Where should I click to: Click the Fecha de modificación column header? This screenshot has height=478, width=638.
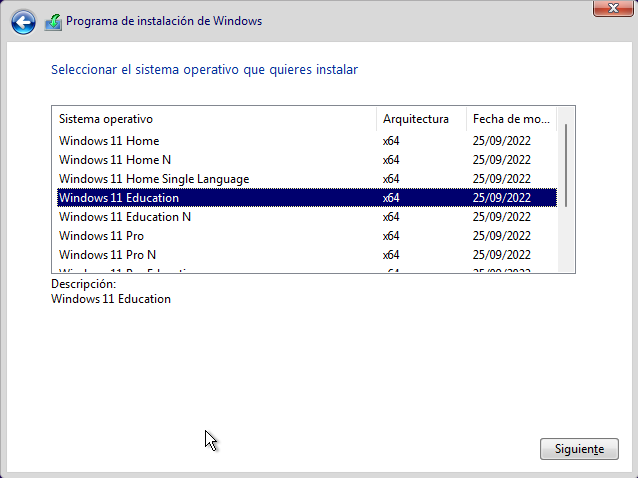pyautogui.click(x=512, y=119)
